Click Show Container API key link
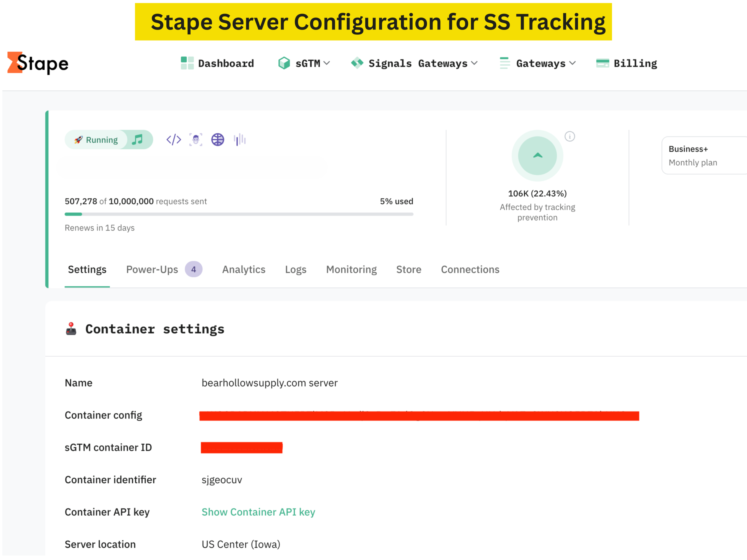747x560 pixels. tap(258, 512)
